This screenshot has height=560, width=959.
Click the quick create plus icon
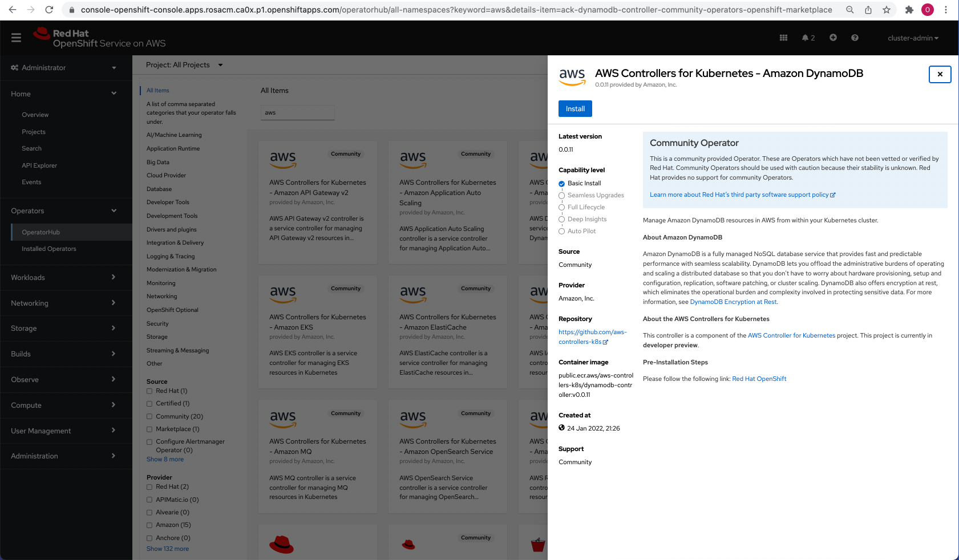pos(833,38)
